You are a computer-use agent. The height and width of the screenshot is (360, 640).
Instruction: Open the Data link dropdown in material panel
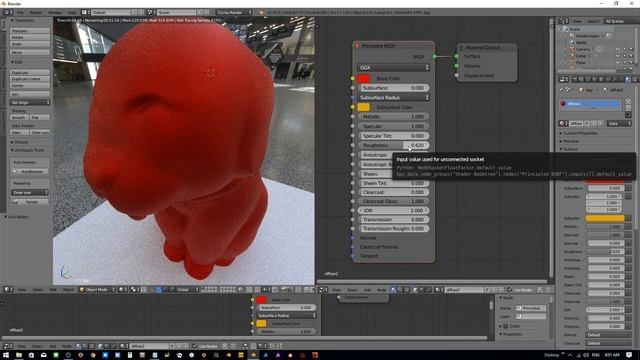click(619, 123)
